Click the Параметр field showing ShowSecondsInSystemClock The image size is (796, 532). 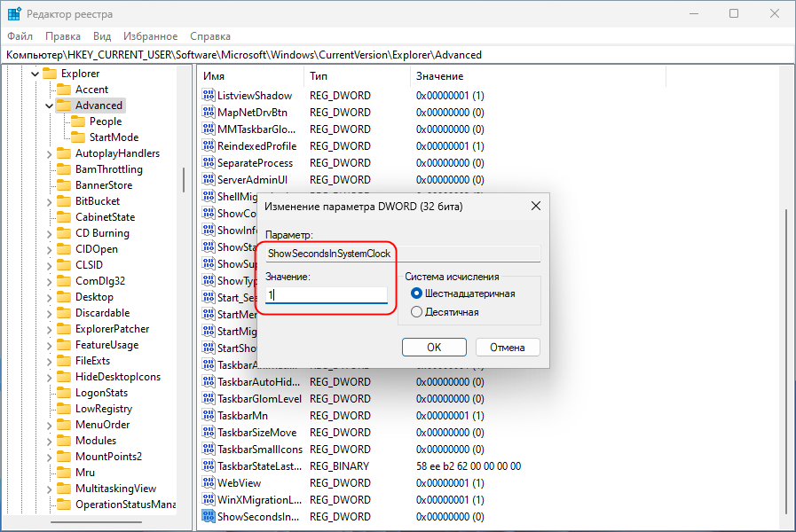(x=403, y=254)
